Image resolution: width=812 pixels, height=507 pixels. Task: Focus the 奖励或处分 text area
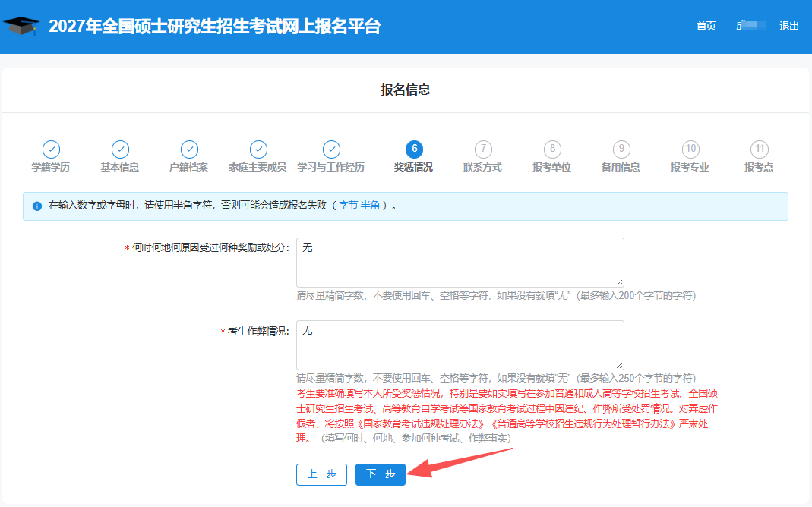pos(460,263)
